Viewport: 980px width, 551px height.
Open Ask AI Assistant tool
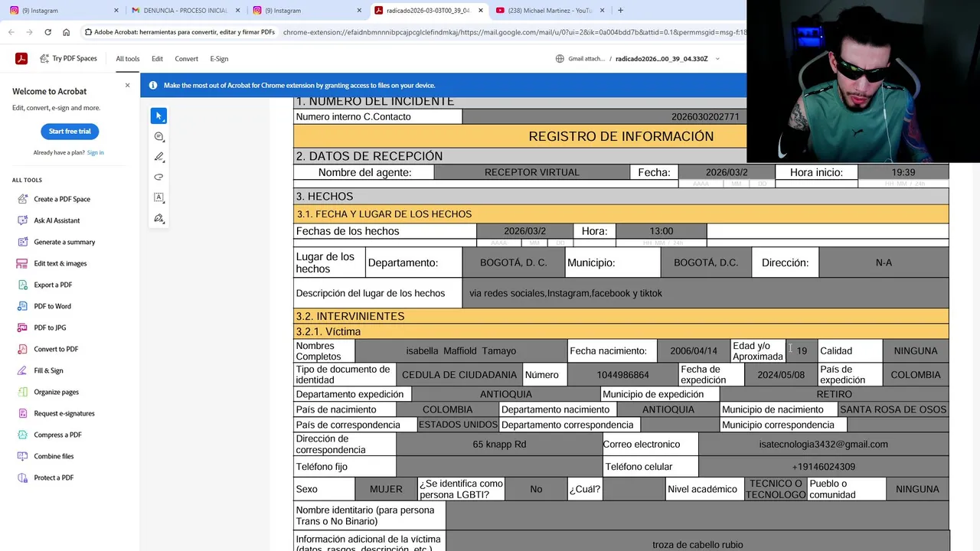click(57, 220)
